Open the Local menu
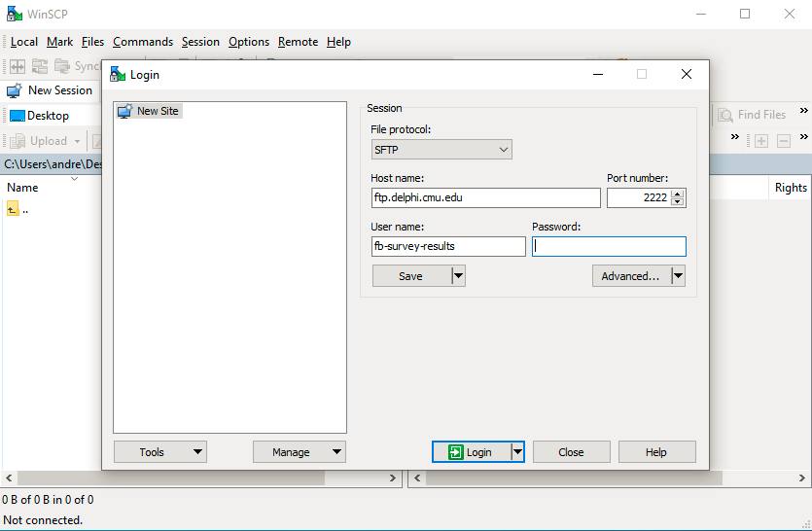Image resolution: width=812 pixels, height=531 pixels. pyautogui.click(x=23, y=42)
